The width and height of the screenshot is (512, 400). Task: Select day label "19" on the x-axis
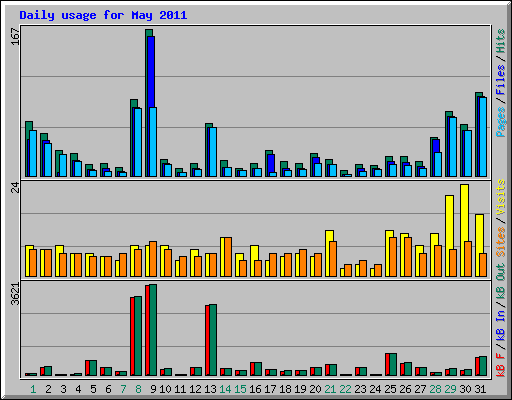[x=300, y=389]
